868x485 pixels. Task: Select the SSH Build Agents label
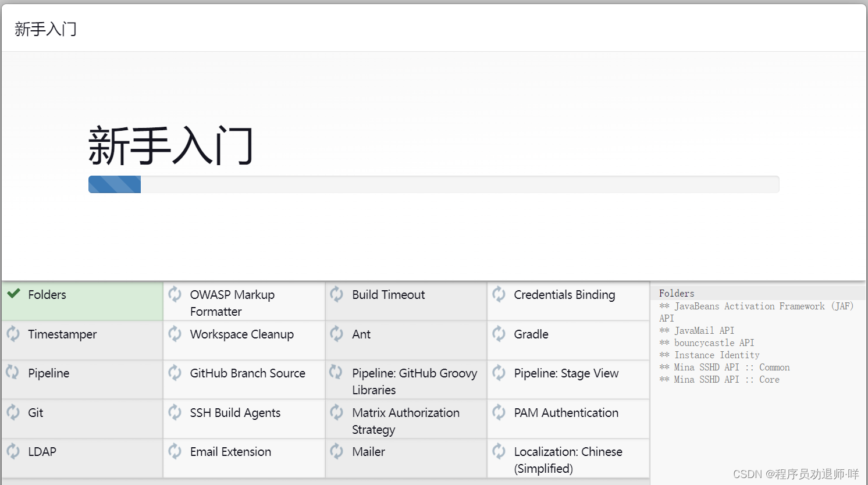click(235, 413)
